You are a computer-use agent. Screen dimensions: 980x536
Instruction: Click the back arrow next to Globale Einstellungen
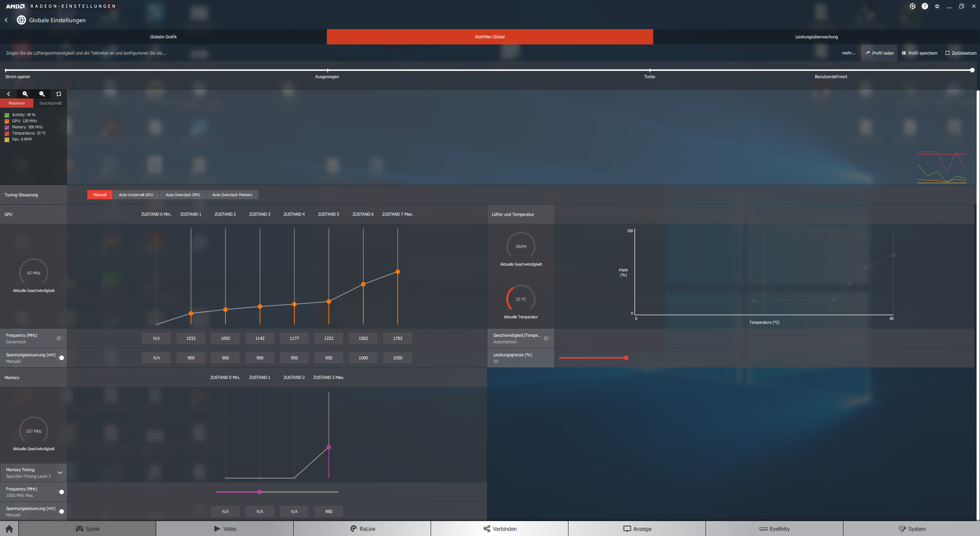click(6, 20)
